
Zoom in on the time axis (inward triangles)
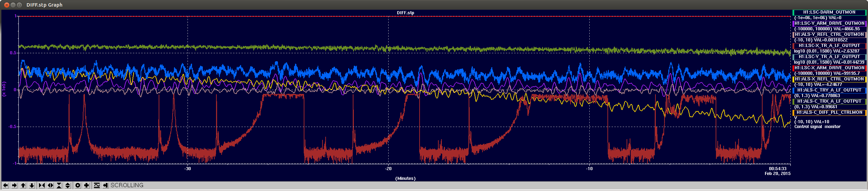[x=42, y=185]
